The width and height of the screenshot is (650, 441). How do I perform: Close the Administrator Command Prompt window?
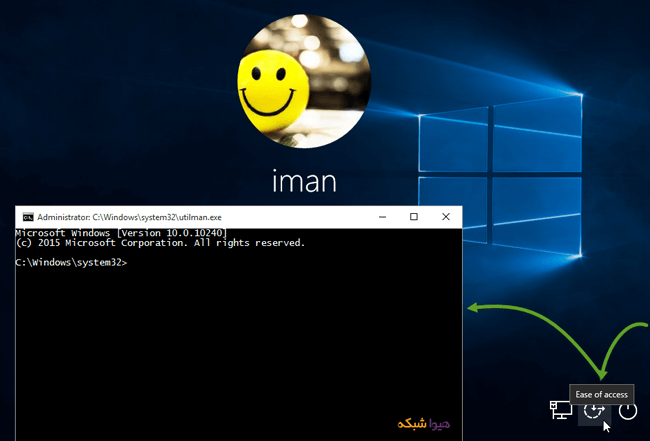pyautogui.click(x=446, y=217)
